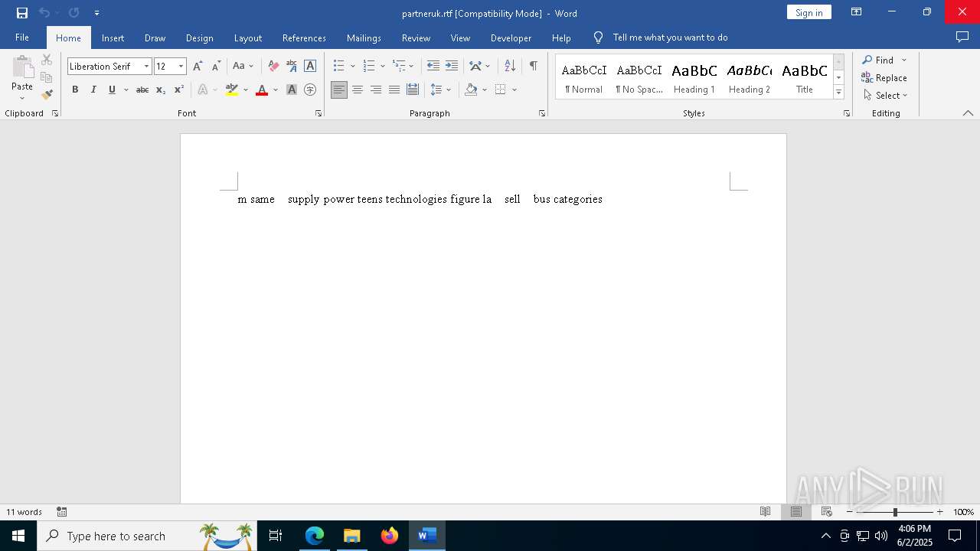Open the References ribbon tab
Viewport: 980px width, 551px height.
pyautogui.click(x=304, y=37)
